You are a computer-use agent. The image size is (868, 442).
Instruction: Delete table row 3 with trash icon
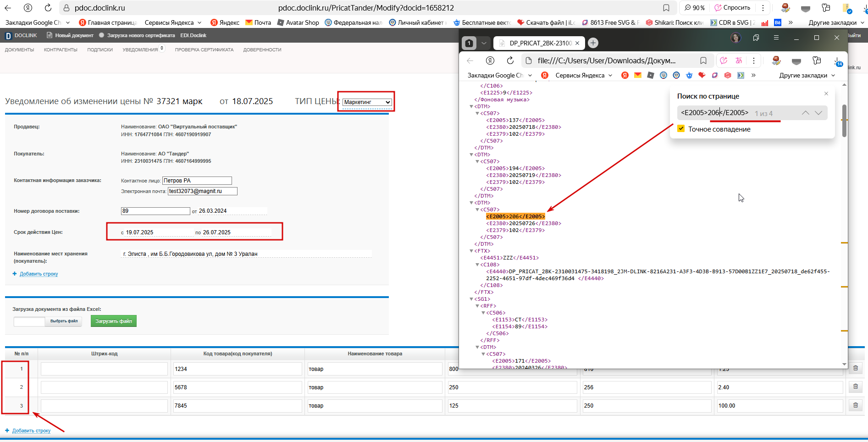click(855, 405)
